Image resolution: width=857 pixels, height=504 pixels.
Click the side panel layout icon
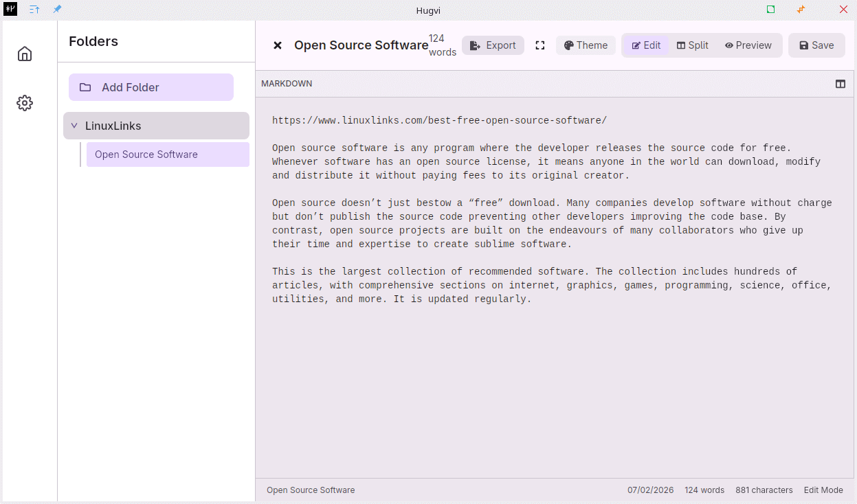(x=840, y=84)
